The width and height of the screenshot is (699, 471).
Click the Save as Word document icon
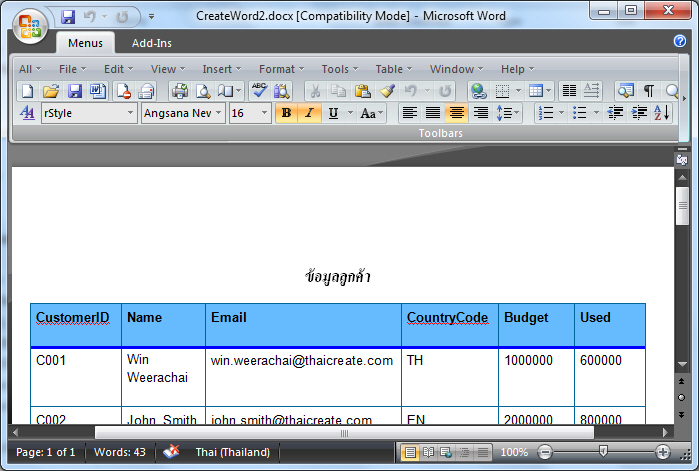98,91
